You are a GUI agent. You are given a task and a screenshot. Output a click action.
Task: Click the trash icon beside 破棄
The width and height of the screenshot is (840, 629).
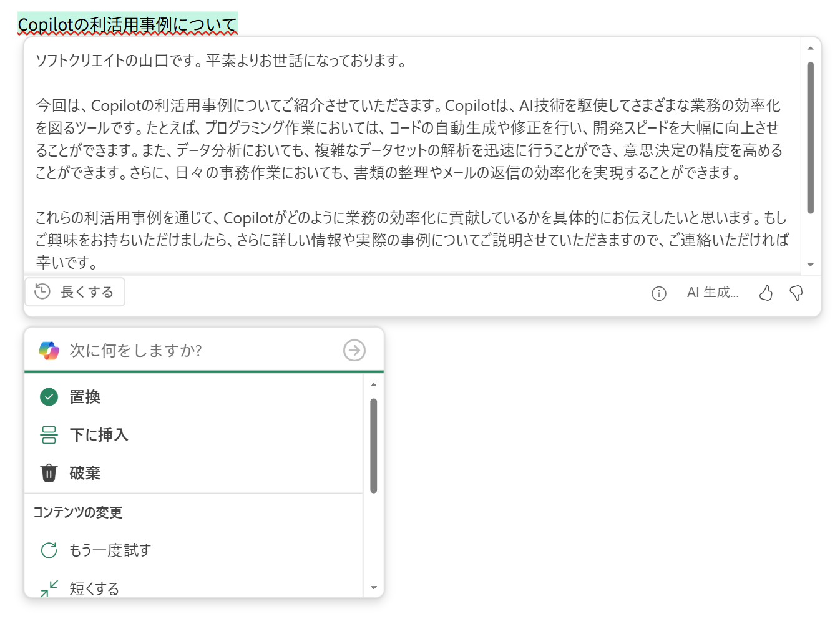[49, 472]
